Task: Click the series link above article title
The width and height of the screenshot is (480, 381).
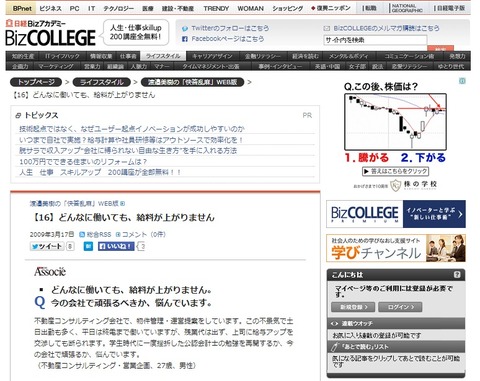Action: (74, 203)
